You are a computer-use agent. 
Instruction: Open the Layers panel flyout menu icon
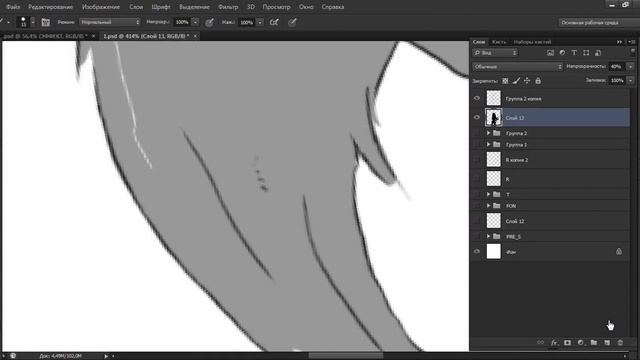632,42
